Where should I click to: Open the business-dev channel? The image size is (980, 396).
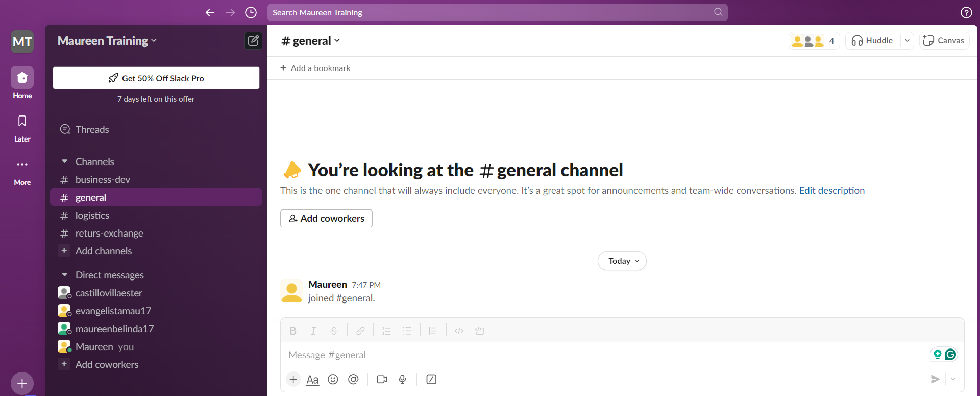(156, 179)
